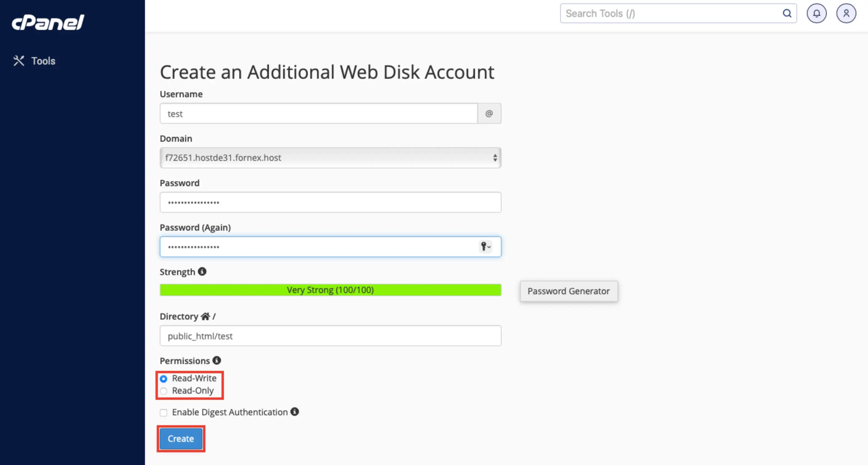
Task: Click the Create button
Action: (x=181, y=439)
